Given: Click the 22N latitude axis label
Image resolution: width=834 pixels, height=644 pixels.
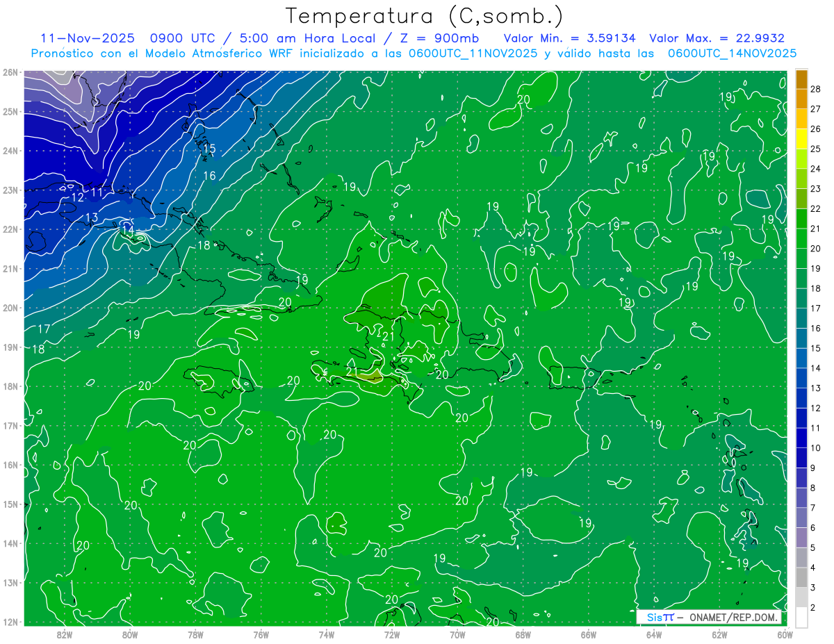Looking at the screenshot, I should [x=10, y=229].
